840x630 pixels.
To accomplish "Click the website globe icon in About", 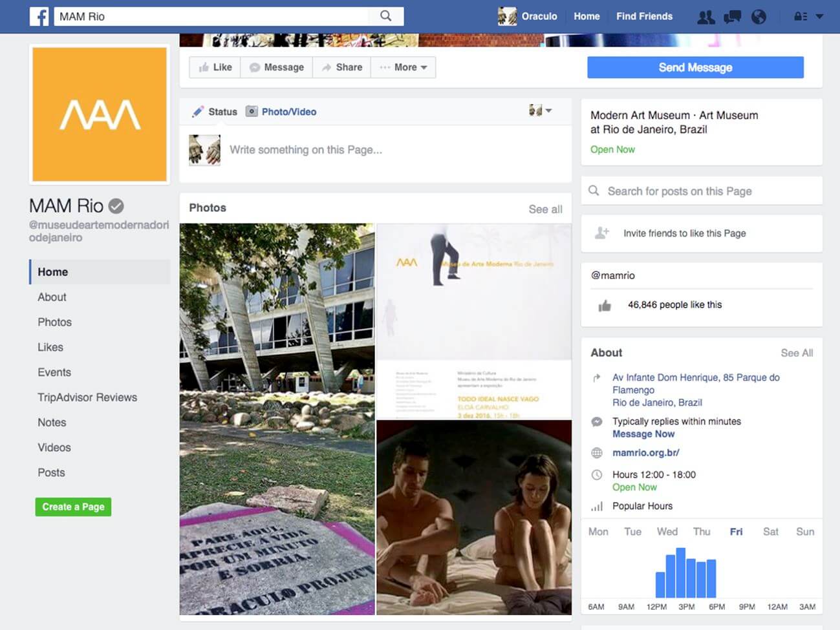I will 597,453.
